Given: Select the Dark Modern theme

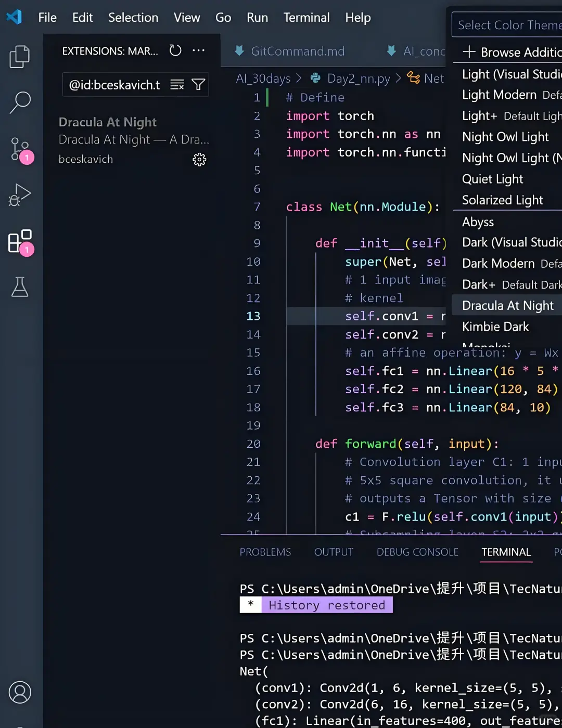Looking at the screenshot, I should 507,263.
